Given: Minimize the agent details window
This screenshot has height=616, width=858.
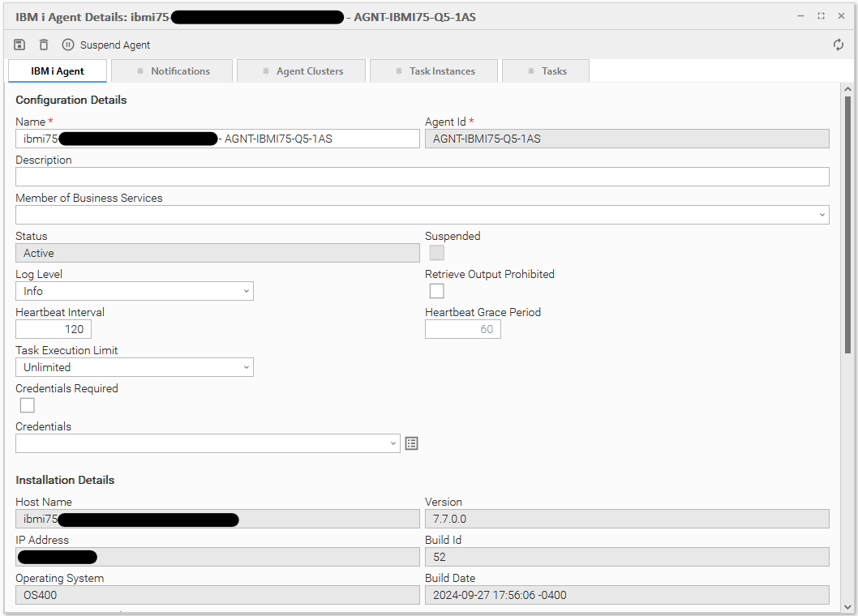Looking at the screenshot, I should [800, 16].
